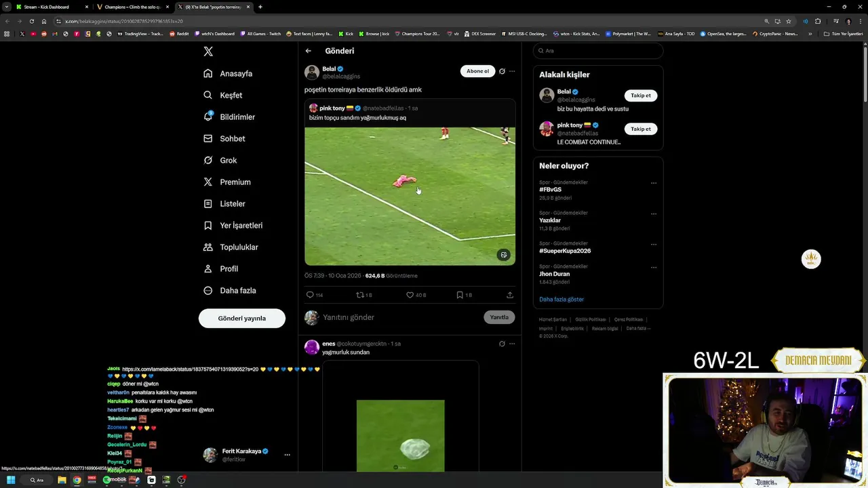Open Jhon Duran trending topic
868x488 pixels.
coord(555,274)
